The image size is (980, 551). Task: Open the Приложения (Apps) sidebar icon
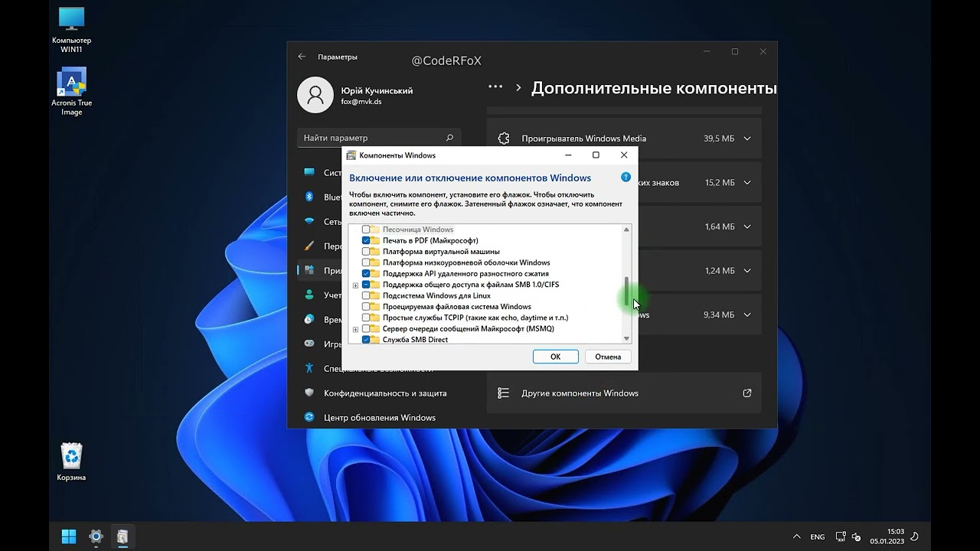coord(309,270)
